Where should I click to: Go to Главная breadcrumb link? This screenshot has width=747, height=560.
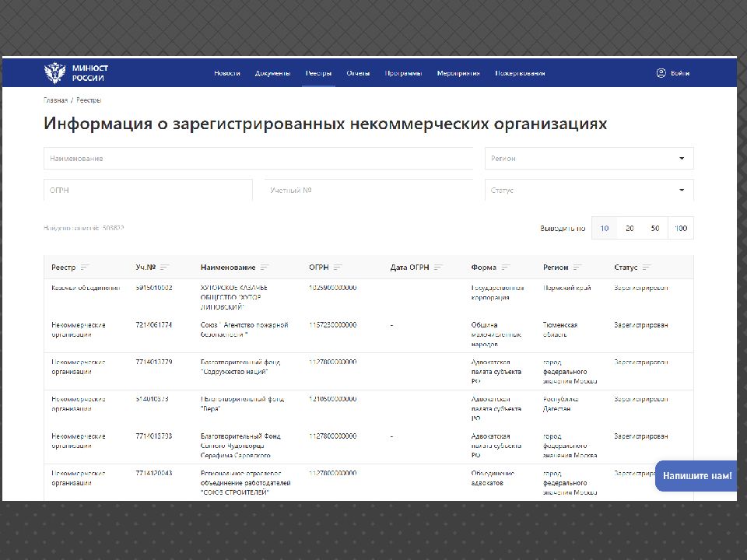pyautogui.click(x=55, y=100)
